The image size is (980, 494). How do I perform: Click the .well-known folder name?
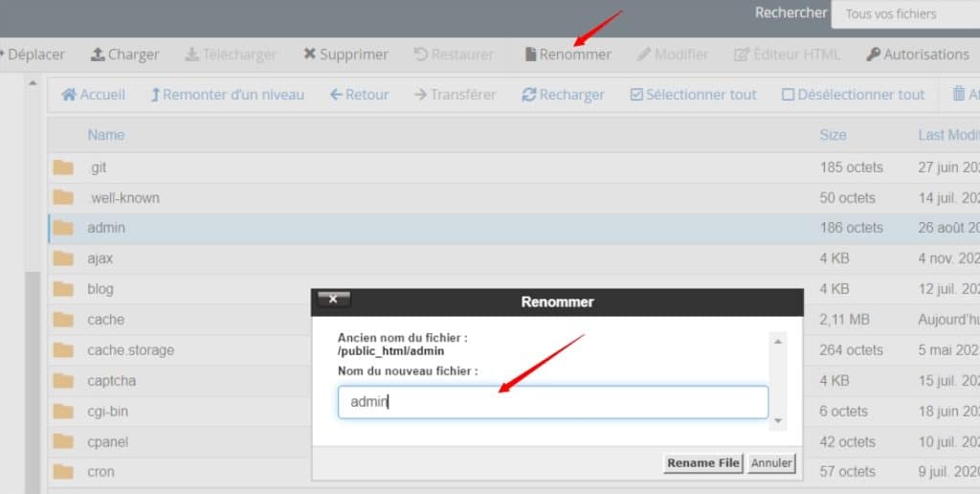tap(123, 197)
